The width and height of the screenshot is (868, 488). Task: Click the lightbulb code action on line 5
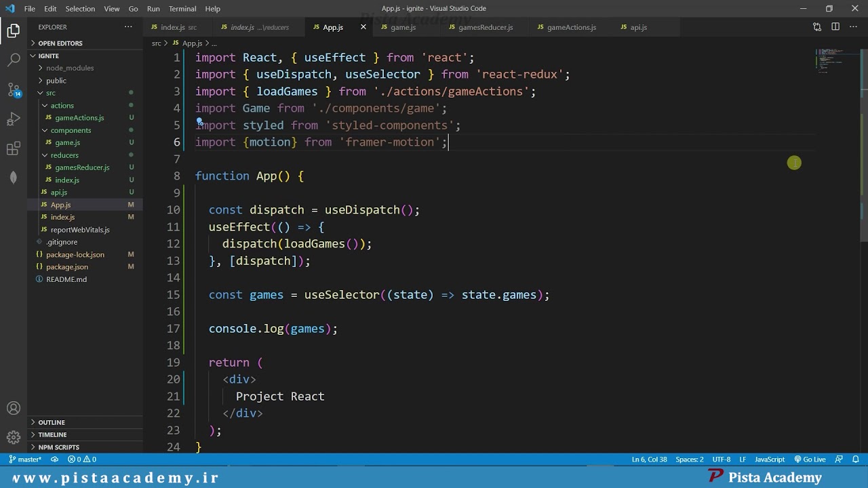199,122
